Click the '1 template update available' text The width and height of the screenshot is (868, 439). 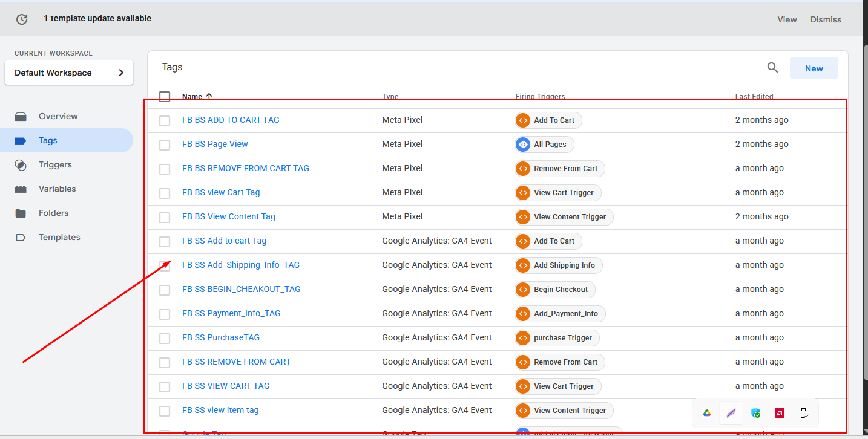click(x=97, y=18)
